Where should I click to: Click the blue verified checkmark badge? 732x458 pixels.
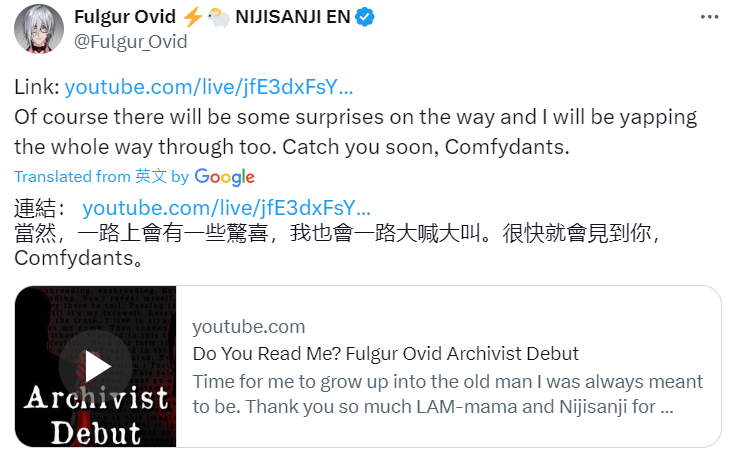coord(365,17)
